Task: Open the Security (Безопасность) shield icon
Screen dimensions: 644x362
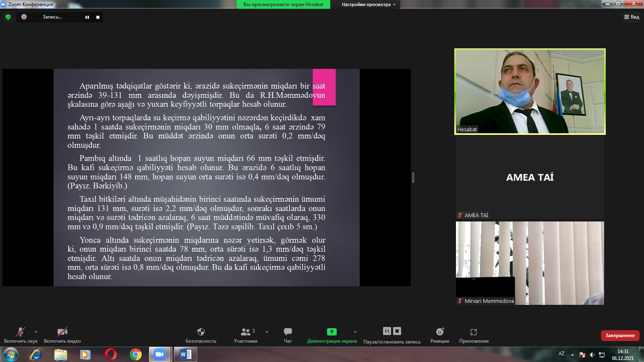Action: [x=201, y=332]
